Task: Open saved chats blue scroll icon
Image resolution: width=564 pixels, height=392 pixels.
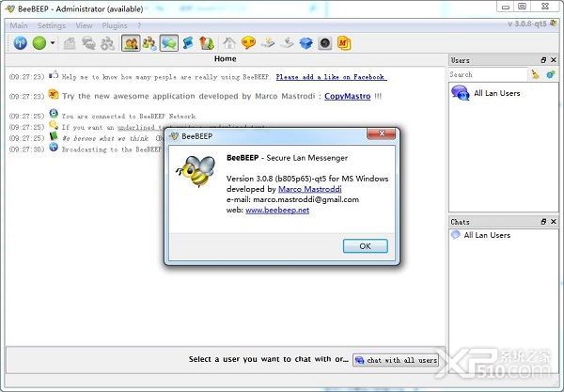Action: click(x=188, y=43)
